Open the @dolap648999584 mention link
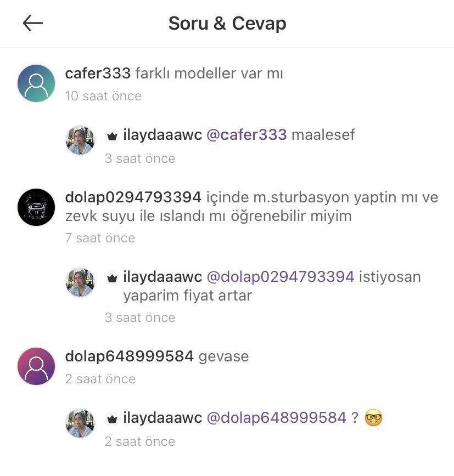Viewport: 454px width, 476px height. click(277, 418)
